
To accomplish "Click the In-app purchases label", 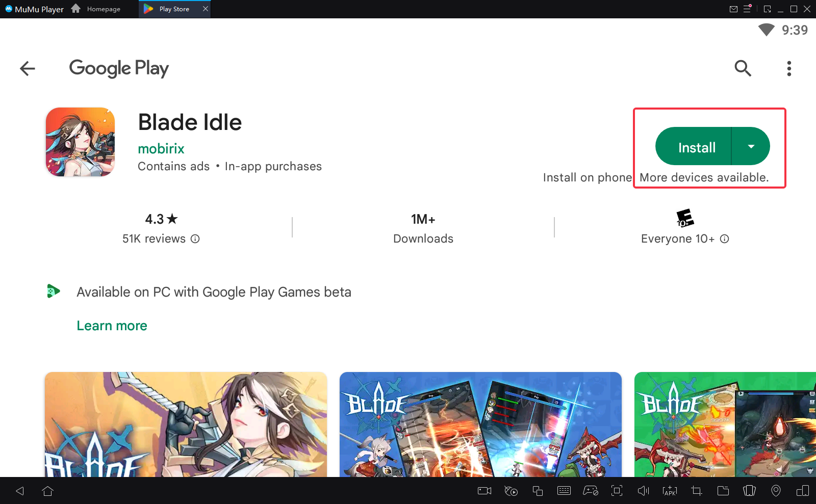I will coord(273,167).
